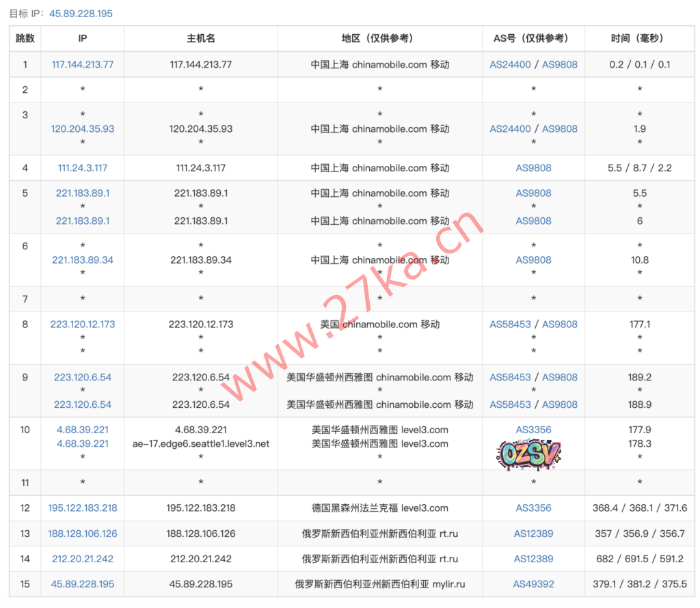Open the 188.128.106.126 IP link
This screenshot has width=700, height=608.
(x=83, y=534)
